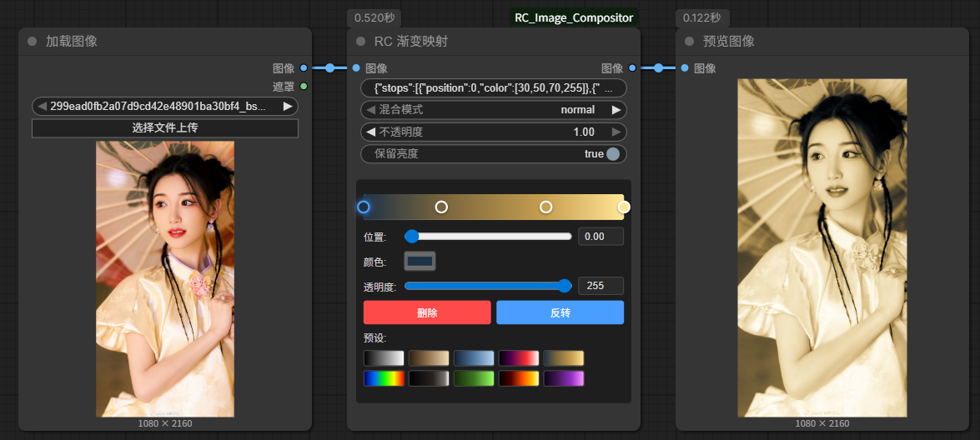Switch to previous image file with left arrow
The width and height of the screenshot is (980, 440).
pyautogui.click(x=42, y=106)
